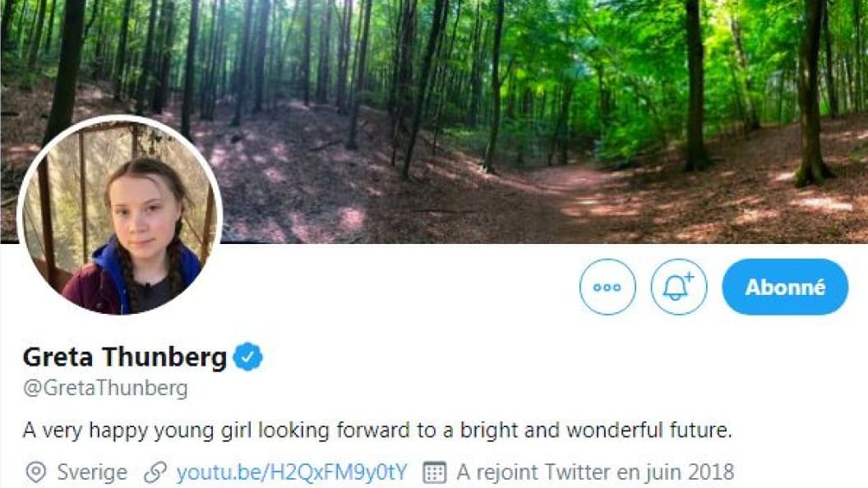The width and height of the screenshot is (868, 488).
Task: Click the word 'future' in the bio
Action: (699, 430)
